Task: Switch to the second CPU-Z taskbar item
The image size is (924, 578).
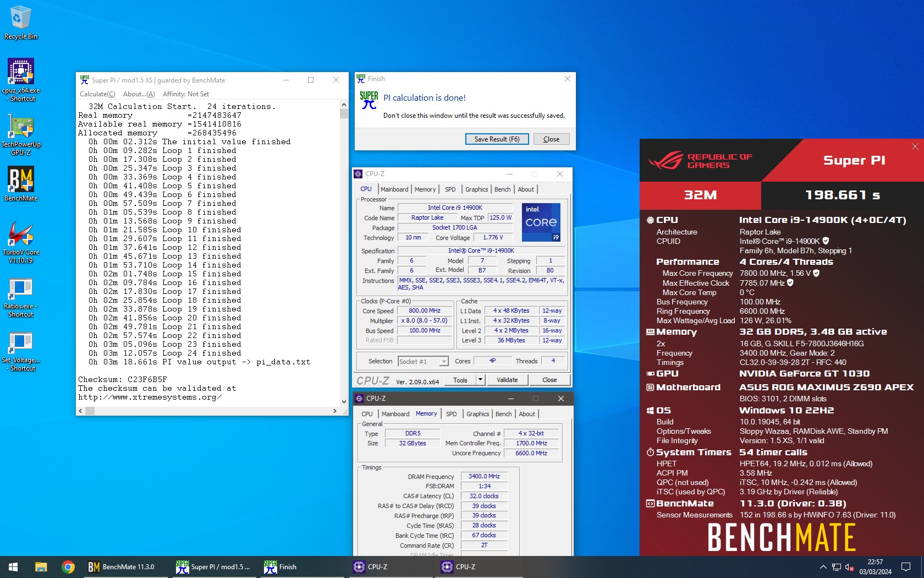Action: pos(477,567)
